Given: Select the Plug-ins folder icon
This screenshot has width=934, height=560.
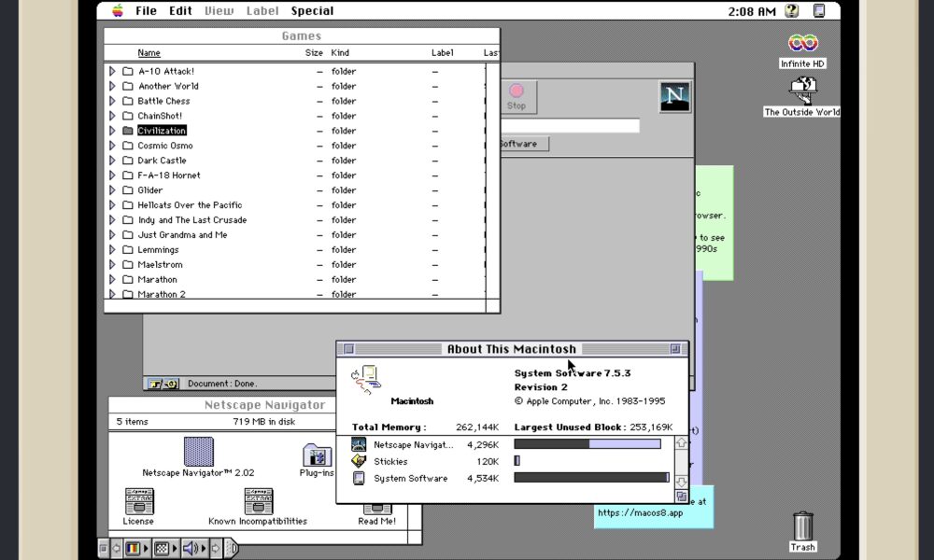Looking at the screenshot, I should 317,455.
